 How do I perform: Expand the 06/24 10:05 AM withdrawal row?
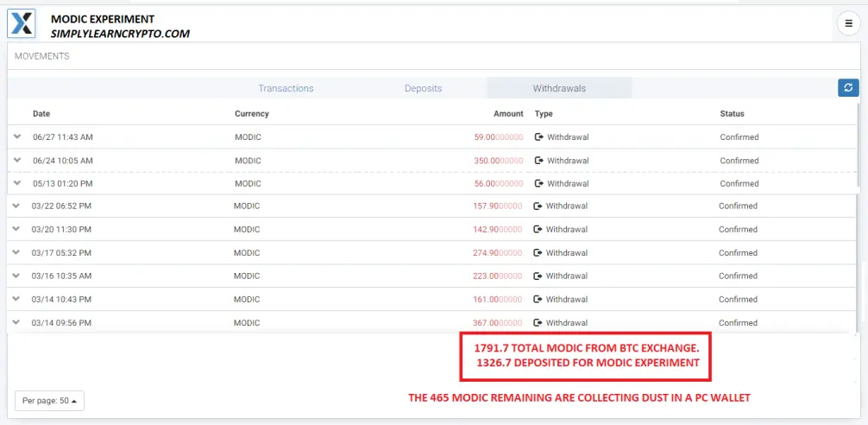tap(17, 160)
